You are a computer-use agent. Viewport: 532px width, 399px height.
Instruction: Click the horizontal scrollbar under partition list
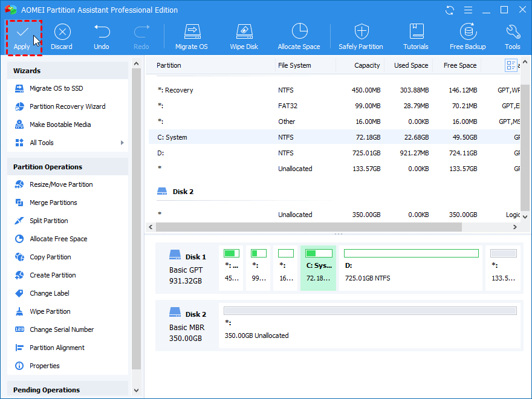(308, 227)
